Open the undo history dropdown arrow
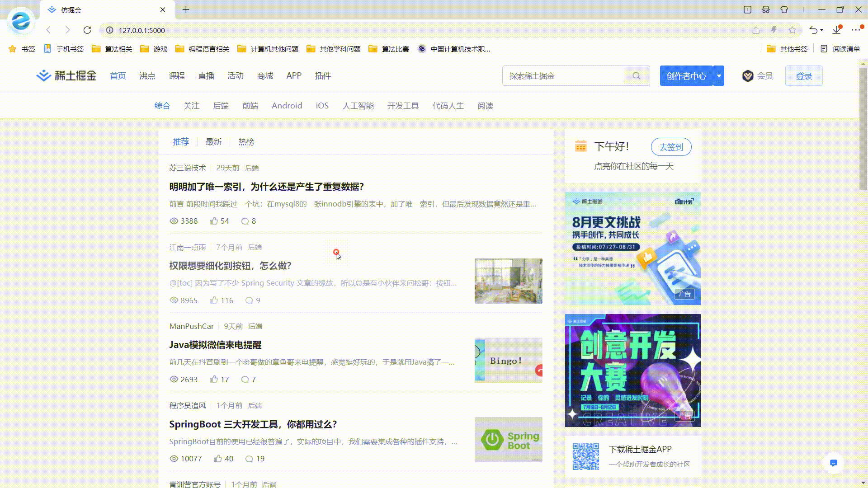 tap(821, 30)
